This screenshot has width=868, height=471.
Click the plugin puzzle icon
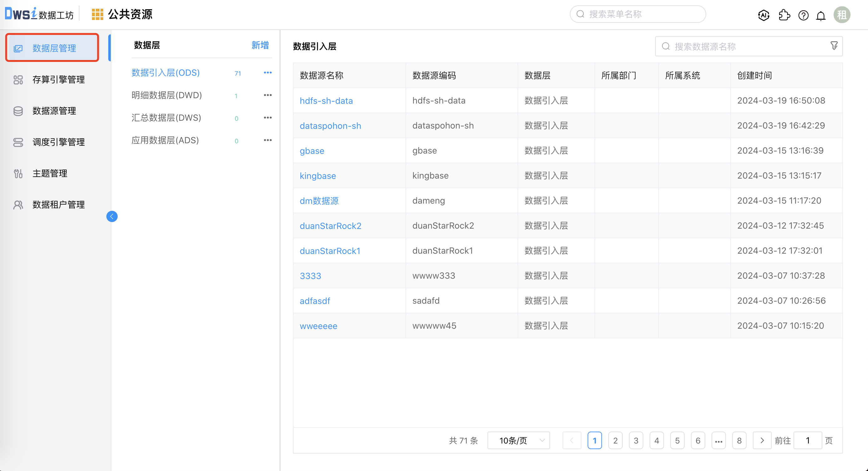[x=784, y=15]
